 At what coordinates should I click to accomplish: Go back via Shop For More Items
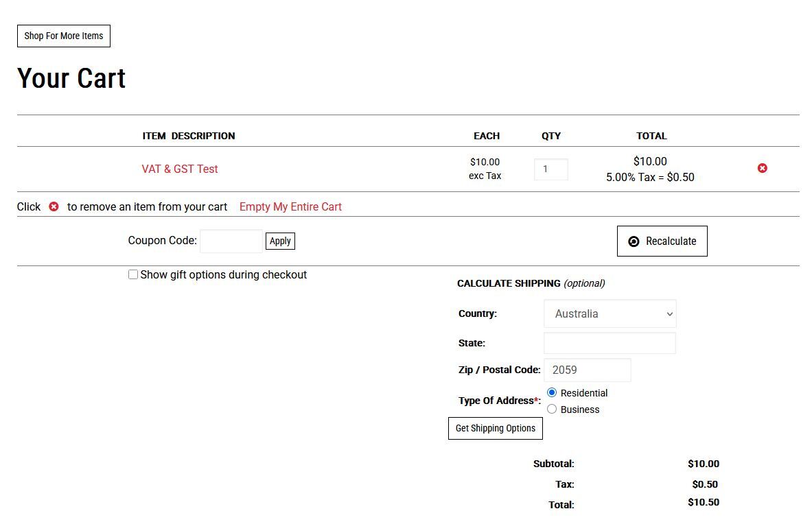point(64,36)
